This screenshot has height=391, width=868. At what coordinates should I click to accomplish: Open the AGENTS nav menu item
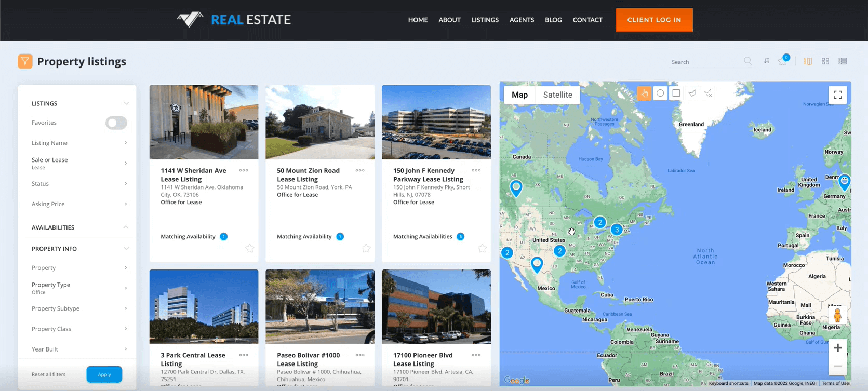point(522,20)
